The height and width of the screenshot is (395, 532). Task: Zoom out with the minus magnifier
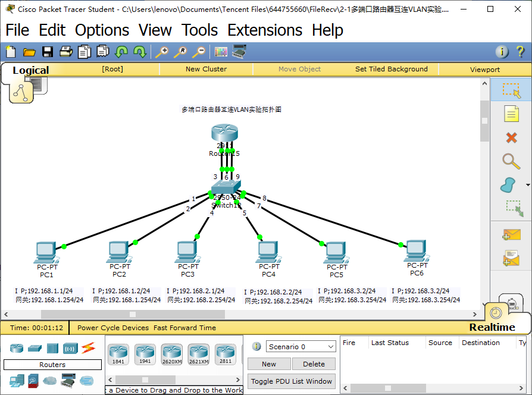tap(199, 52)
